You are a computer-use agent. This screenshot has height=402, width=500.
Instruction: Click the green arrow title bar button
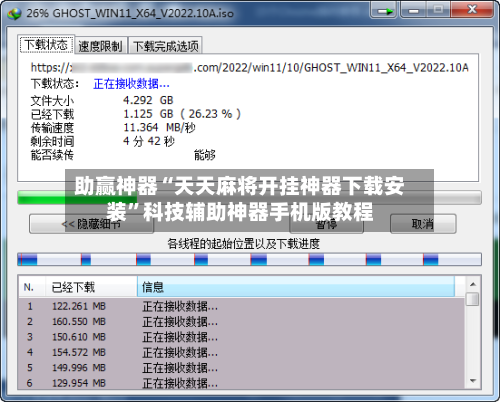point(384,10)
